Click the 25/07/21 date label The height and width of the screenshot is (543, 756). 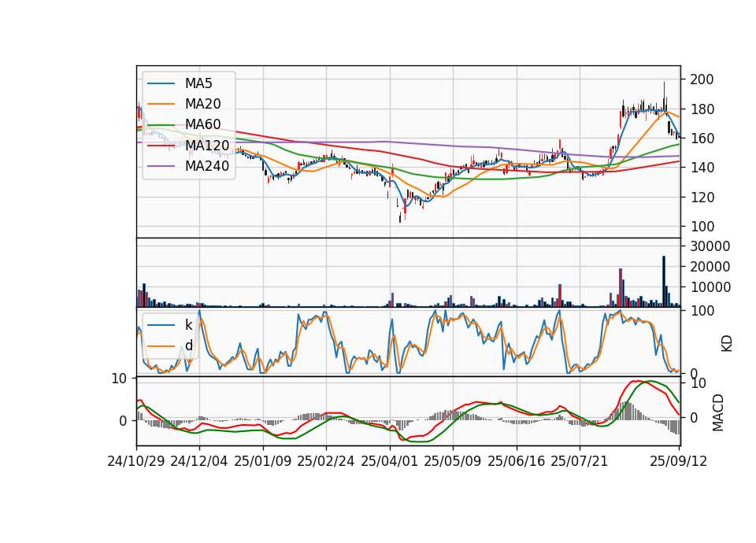[x=579, y=461]
